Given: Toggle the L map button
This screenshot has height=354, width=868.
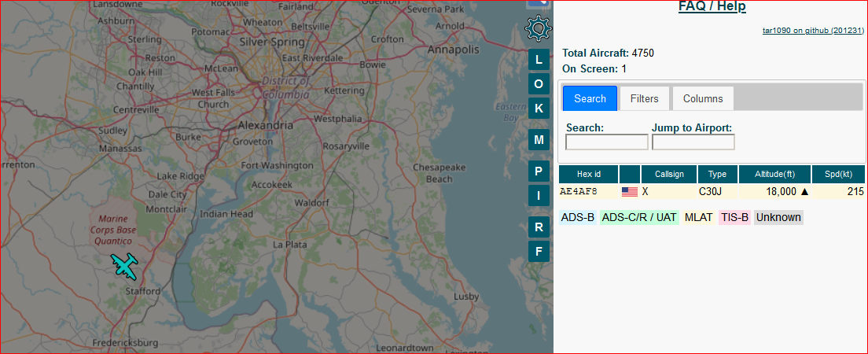Looking at the screenshot, I should click(539, 59).
